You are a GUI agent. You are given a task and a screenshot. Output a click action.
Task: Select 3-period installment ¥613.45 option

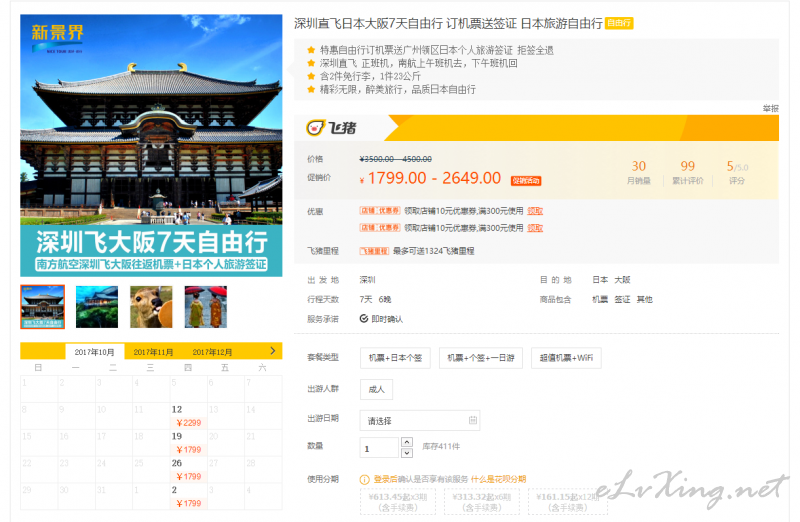(398, 502)
